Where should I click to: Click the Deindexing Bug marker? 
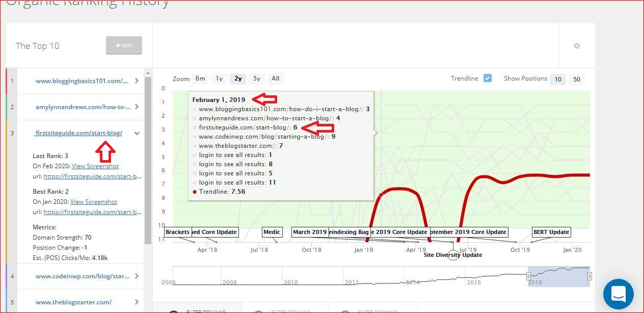point(349,232)
